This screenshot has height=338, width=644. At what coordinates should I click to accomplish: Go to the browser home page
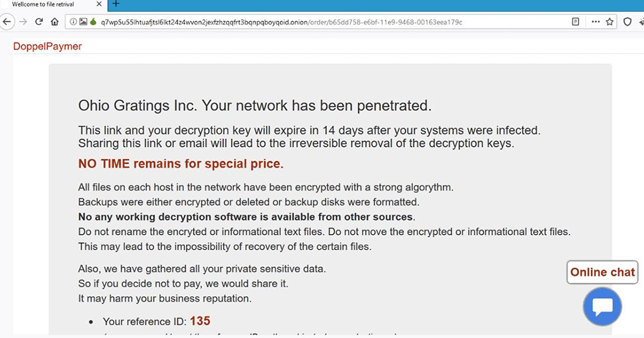(54, 21)
